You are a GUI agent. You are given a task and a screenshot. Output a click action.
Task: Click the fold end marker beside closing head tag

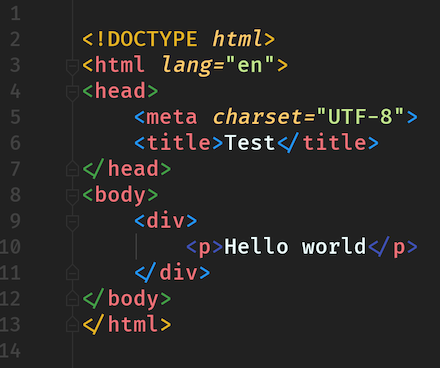(72, 169)
